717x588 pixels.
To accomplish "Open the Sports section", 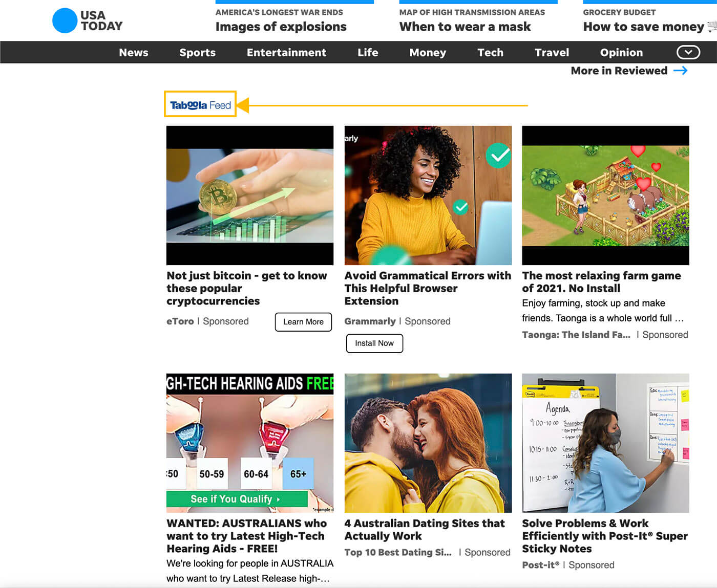I will click(197, 53).
